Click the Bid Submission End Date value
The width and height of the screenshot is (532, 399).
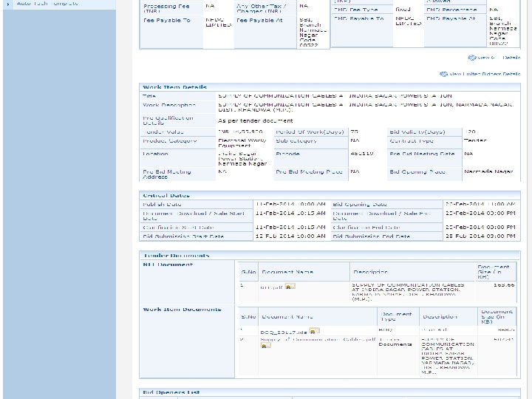(x=480, y=236)
